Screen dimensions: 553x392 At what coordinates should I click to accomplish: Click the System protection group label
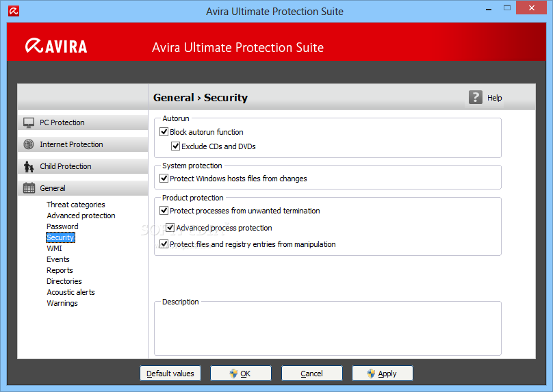[x=192, y=166]
